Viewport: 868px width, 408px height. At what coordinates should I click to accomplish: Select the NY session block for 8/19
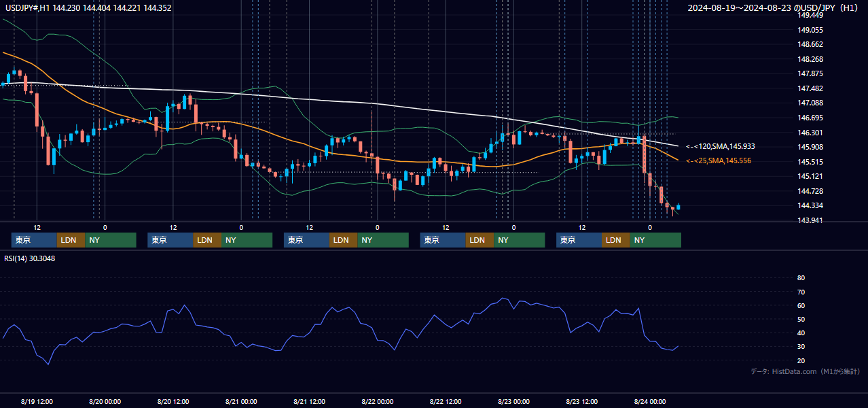pos(111,240)
